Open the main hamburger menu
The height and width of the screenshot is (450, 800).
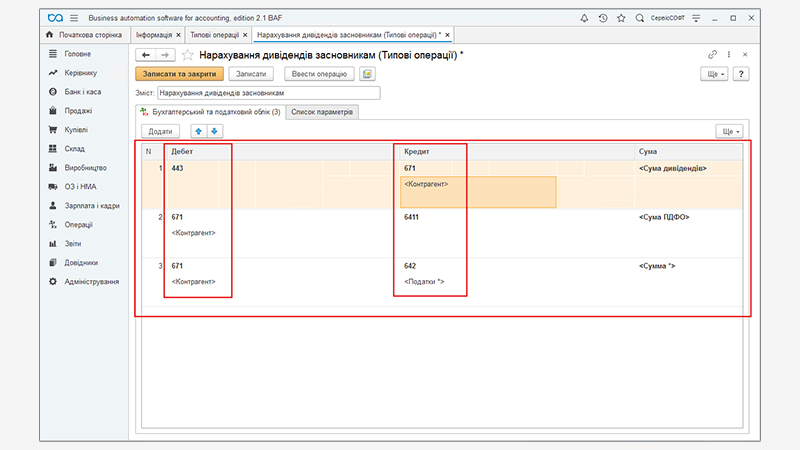click(73, 18)
